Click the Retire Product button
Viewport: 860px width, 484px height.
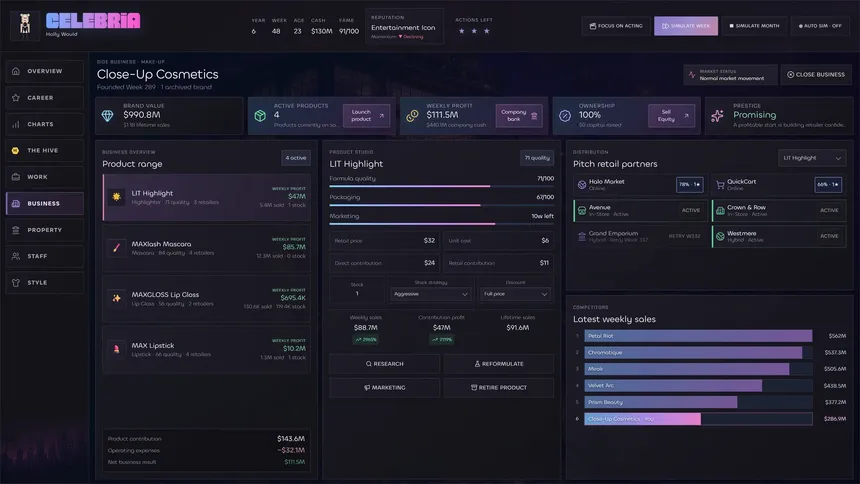point(499,387)
